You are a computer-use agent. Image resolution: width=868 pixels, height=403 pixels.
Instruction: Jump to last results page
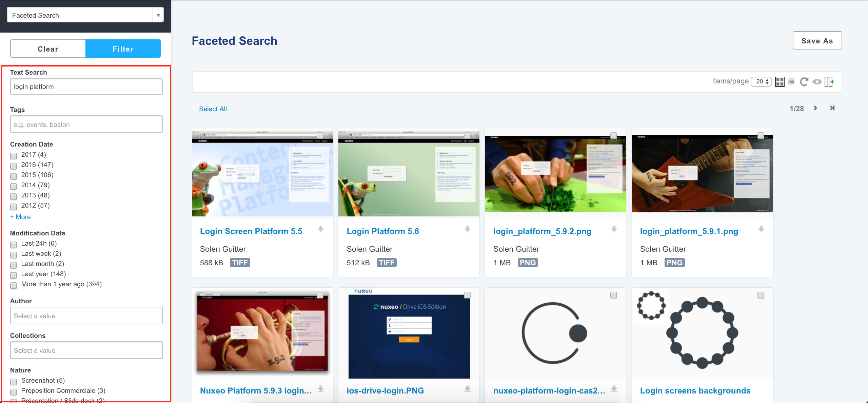point(832,108)
